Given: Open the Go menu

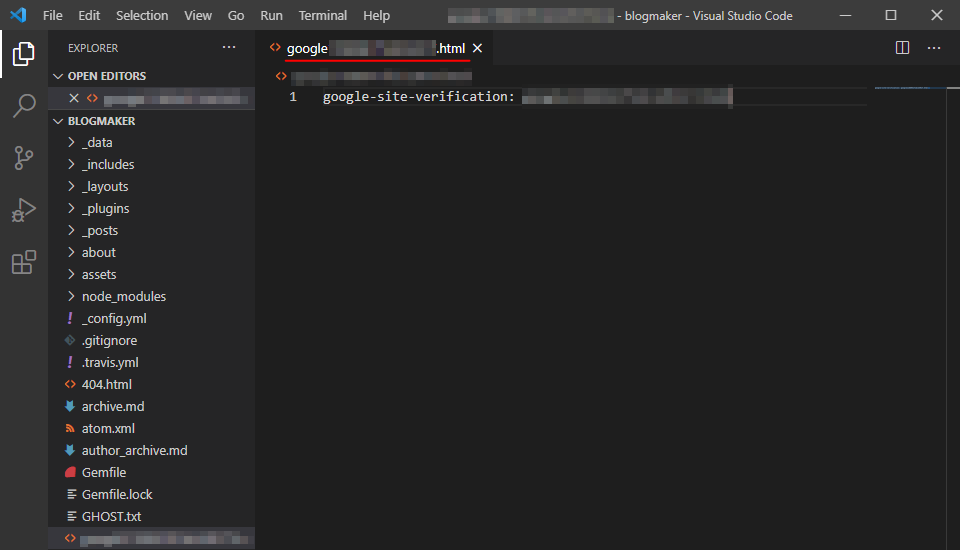Looking at the screenshot, I should click(236, 15).
